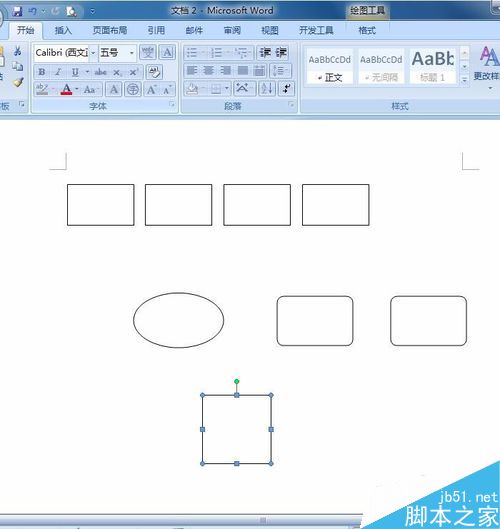Click the text highlight color icon
Image resolution: width=500 pixels, height=529 pixels.
tap(42, 90)
